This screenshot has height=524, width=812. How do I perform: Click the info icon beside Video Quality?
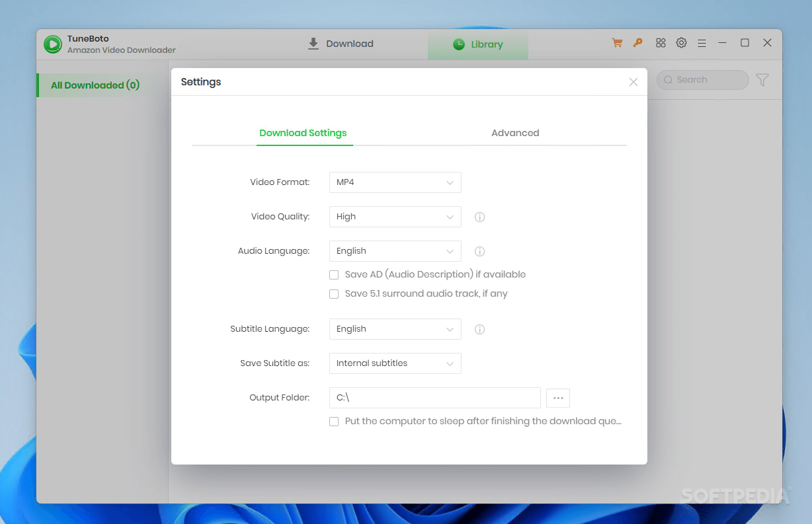[x=480, y=217]
